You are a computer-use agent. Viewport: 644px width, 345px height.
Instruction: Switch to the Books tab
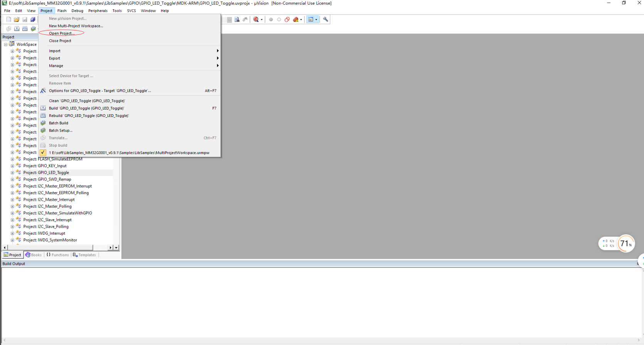34,255
